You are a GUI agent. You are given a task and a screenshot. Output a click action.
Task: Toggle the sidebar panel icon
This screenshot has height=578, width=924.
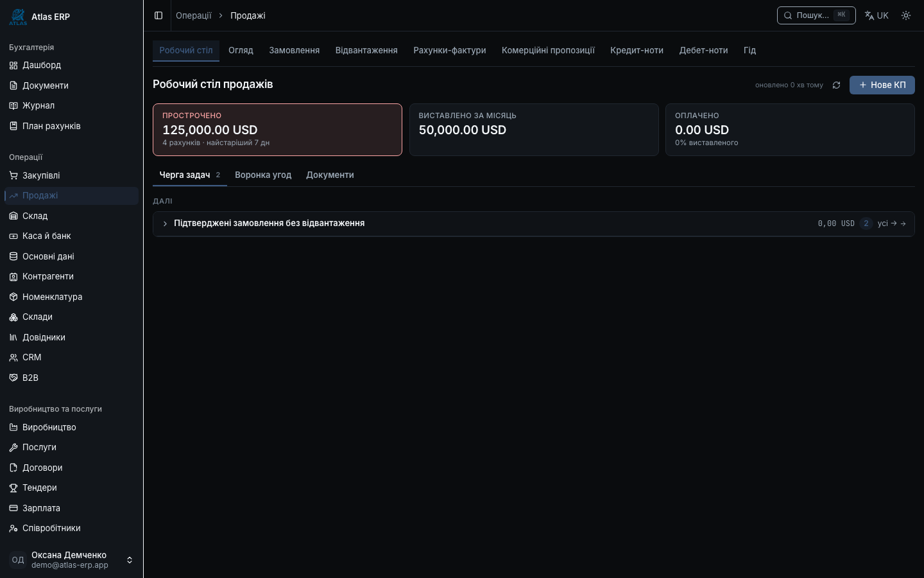click(x=158, y=15)
